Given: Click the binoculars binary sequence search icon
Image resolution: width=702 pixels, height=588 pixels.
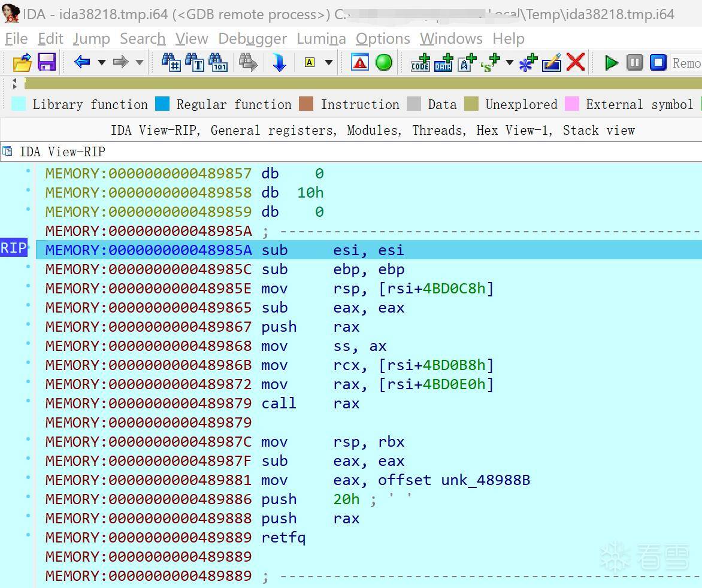Looking at the screenshot, I should pos(218,62).
